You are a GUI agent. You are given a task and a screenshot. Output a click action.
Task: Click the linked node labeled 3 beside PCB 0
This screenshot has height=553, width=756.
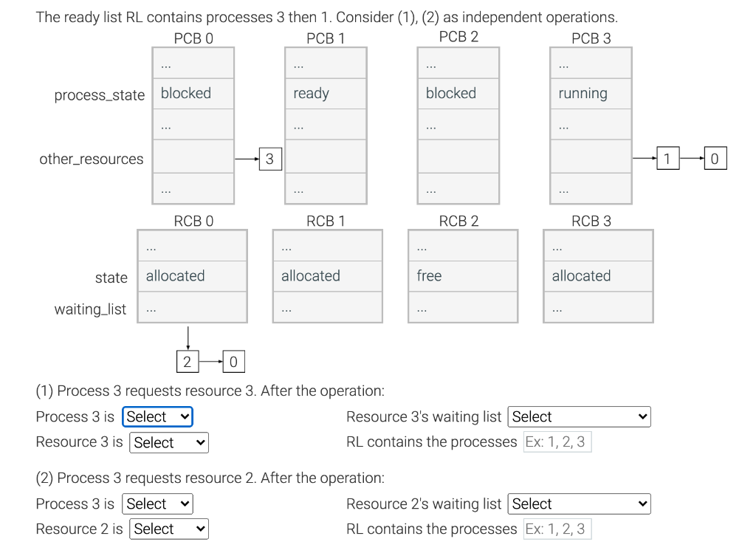[x=269, y=158]
